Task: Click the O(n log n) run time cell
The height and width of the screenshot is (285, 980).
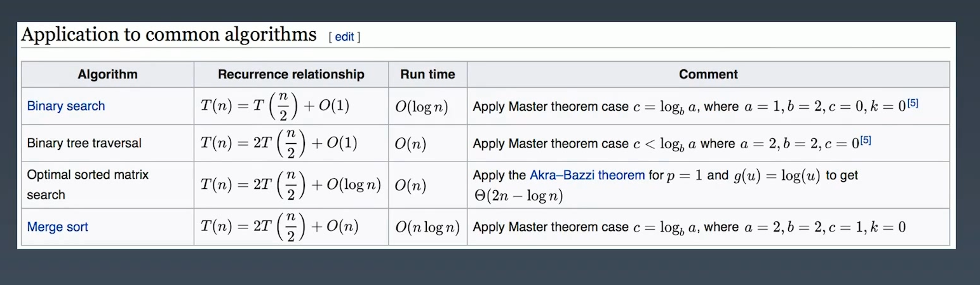Action: pos(427,227)
